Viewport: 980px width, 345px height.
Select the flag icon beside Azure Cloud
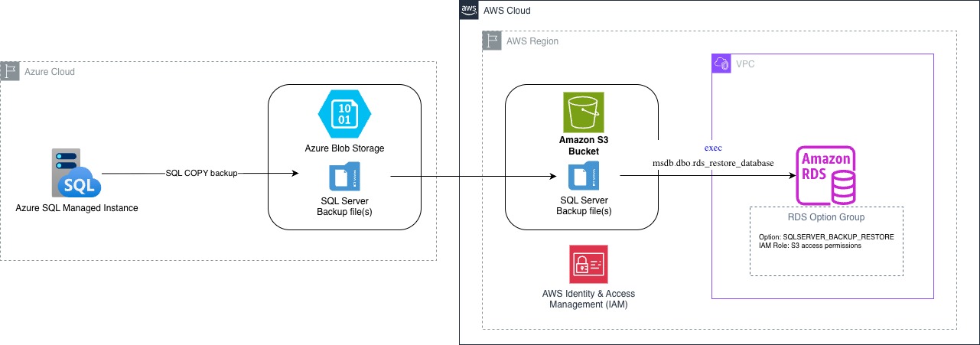click(10, 71)
